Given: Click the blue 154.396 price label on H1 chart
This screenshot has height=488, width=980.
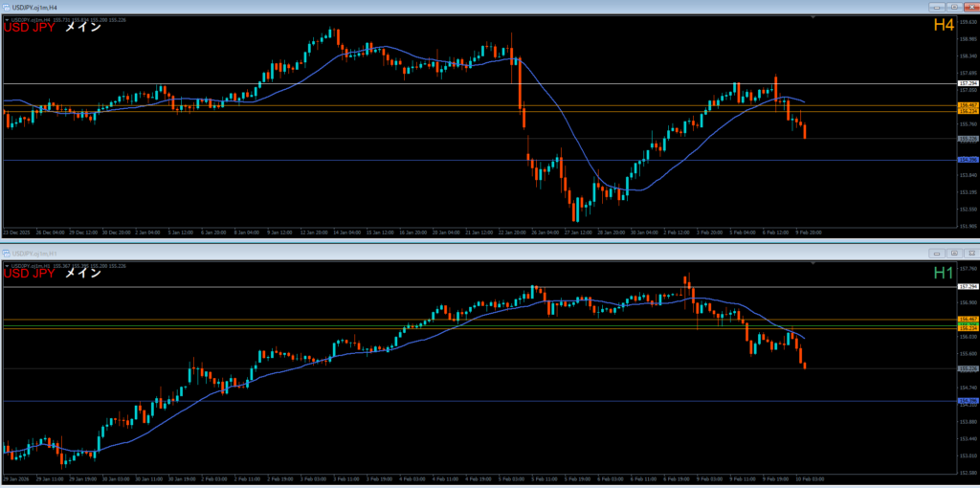Looking at the screenshot, I should click(x=967, y=401).
